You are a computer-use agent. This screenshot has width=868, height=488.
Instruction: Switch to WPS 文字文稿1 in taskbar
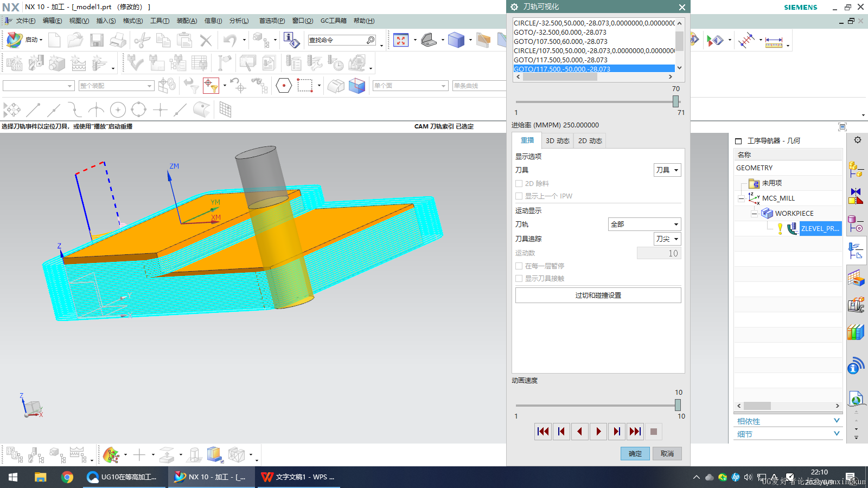[x=298, y=477]
